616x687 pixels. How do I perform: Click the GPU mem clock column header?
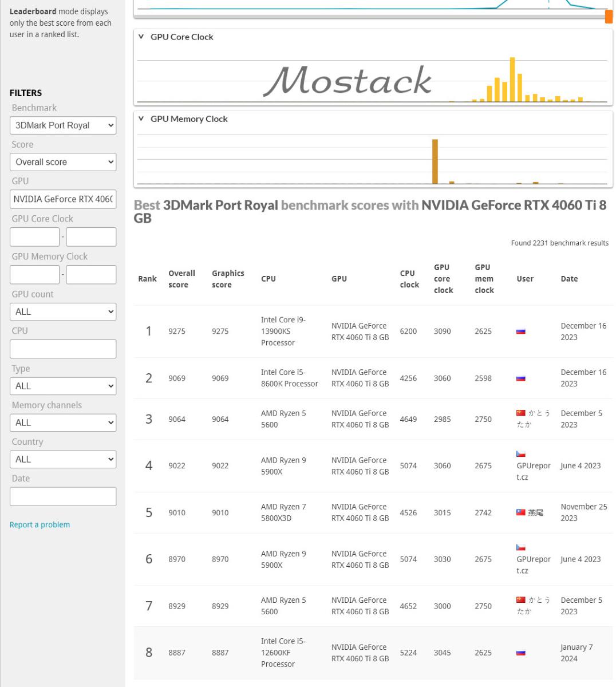point(484,279)
